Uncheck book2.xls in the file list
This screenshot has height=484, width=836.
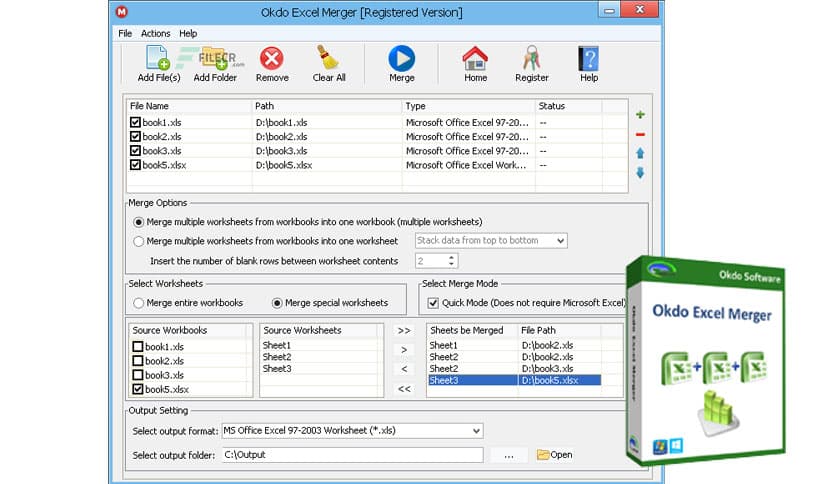pos(135,136)
